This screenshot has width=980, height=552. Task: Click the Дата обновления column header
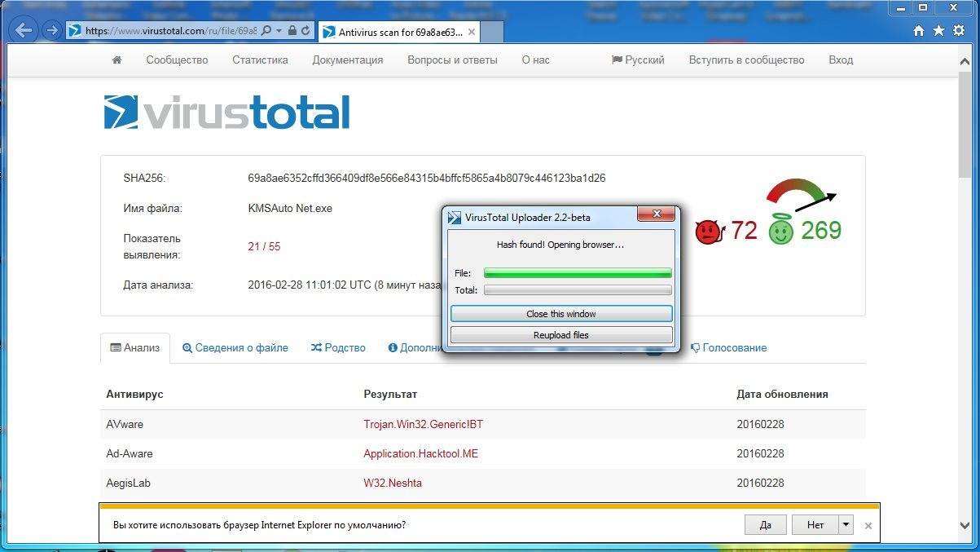pyautogui.click(x=782, y=394)
